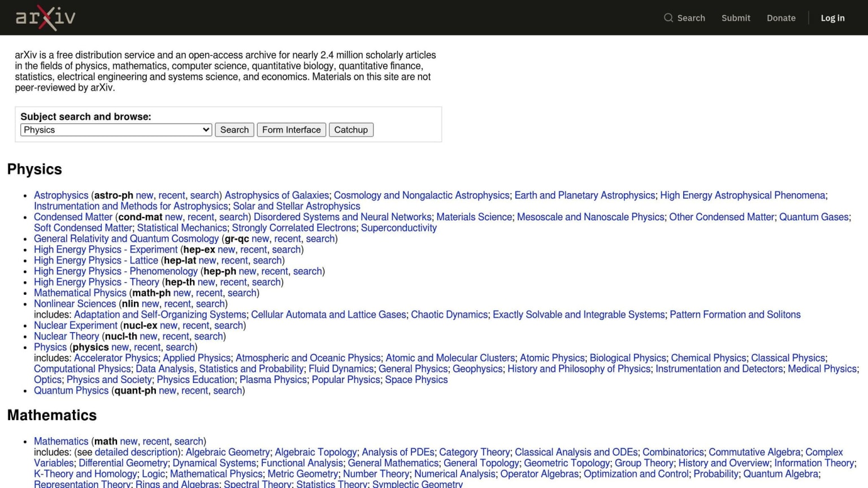Open Computational Physics category
This screenshot has height=488, width=868.
tap(83, 369)
